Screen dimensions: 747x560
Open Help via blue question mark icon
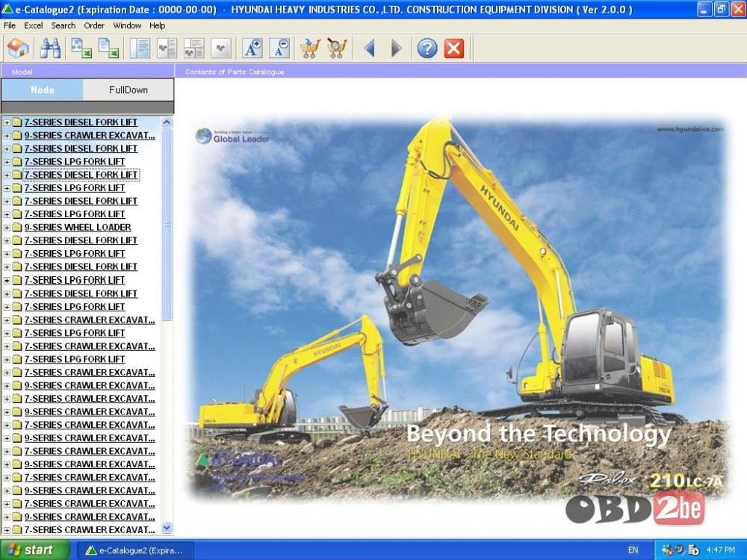point(427,48)
